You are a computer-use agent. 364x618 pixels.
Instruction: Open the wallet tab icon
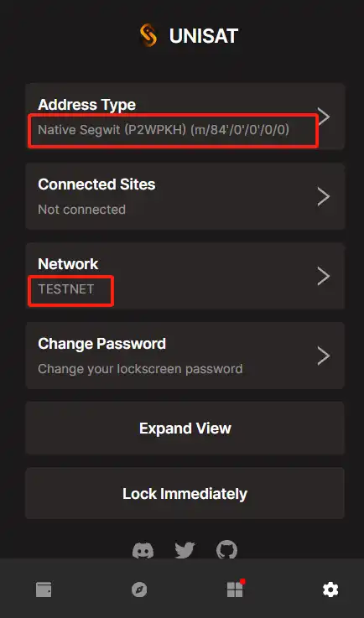click(44, 589)
